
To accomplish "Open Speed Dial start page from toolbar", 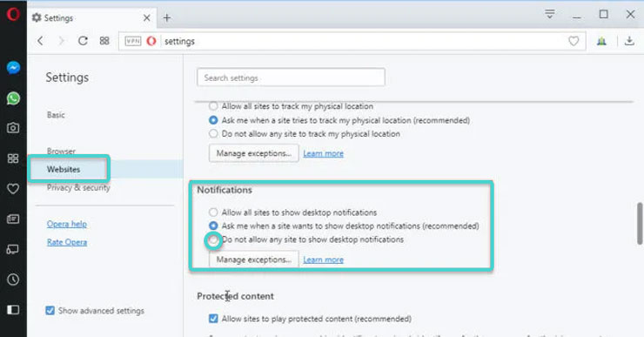I will click(x=104, y=41).
